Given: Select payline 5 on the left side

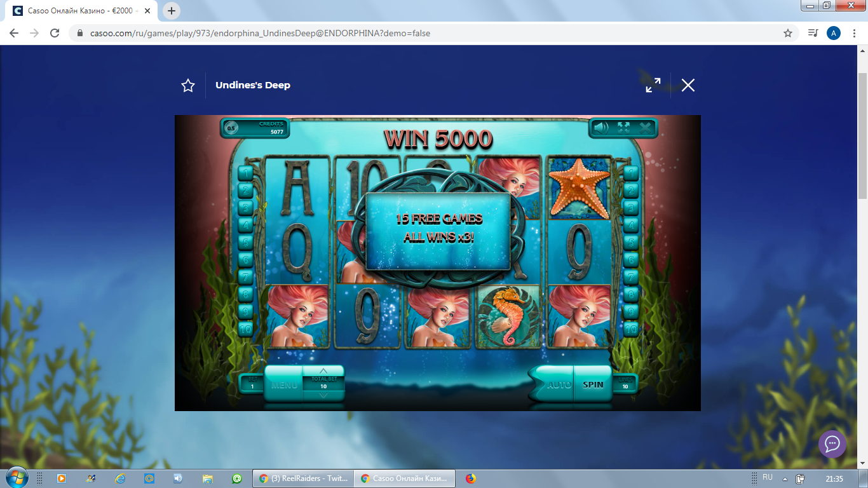Looking at the screenshot, I should tap(245, 242).
